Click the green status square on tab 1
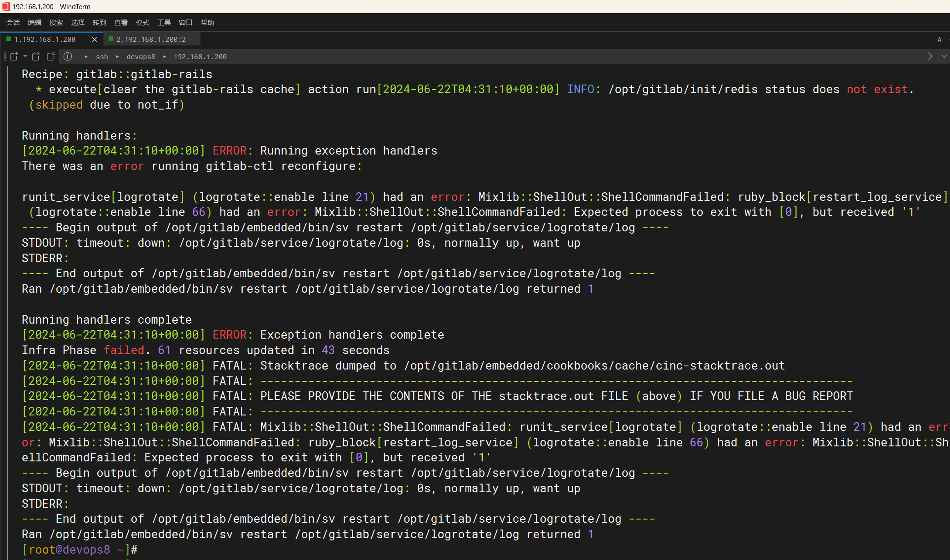The image size is (950, 560). tap(8, 39)
